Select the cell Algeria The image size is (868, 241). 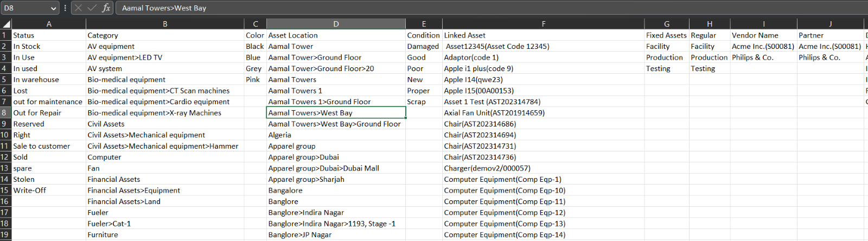click(336, 135)
